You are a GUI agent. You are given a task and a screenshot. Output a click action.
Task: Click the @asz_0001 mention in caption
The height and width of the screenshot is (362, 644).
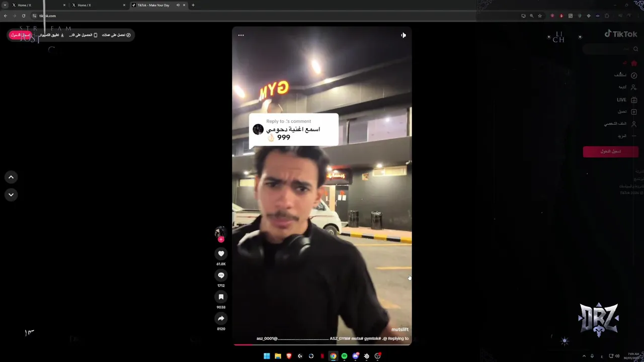click(x=267, y=338)
